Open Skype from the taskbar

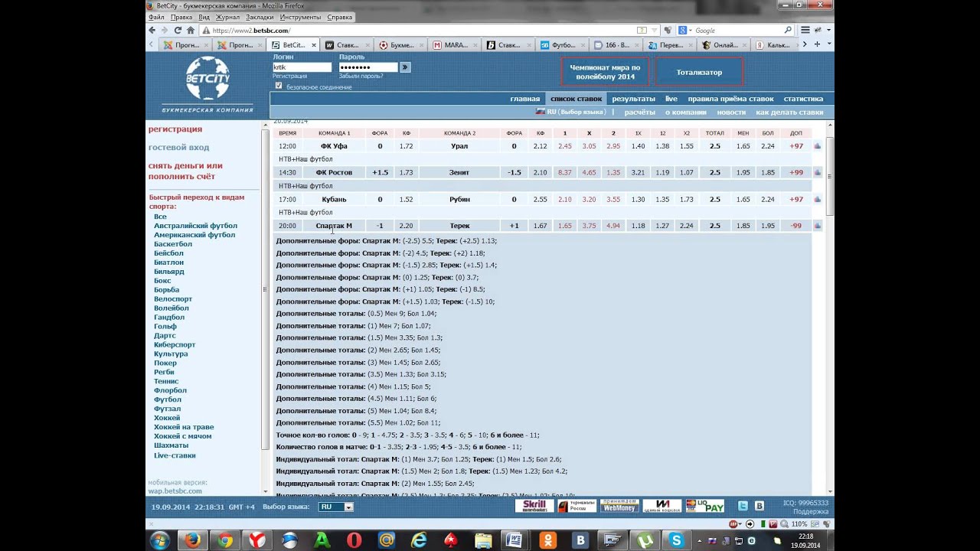coord(676,540)
